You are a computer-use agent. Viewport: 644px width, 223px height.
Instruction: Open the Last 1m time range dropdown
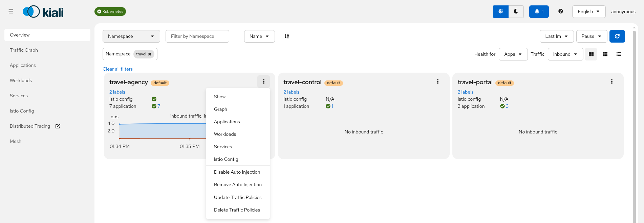[x=556, y=36]
